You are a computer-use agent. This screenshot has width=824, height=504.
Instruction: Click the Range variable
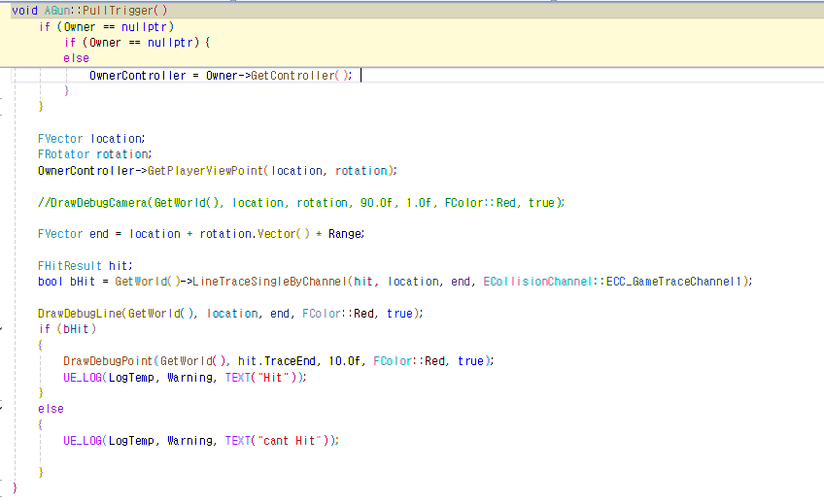(x=345, y=234)
